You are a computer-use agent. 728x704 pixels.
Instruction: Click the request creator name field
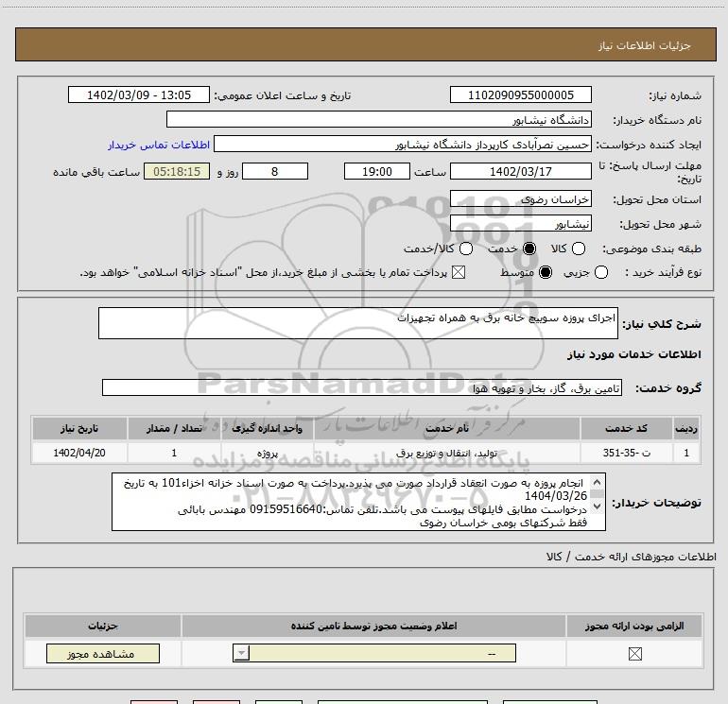(403, 144)
